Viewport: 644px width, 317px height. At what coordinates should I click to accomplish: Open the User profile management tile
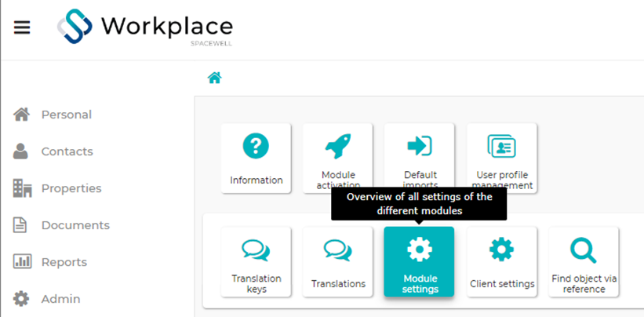(x=502, y=158)
